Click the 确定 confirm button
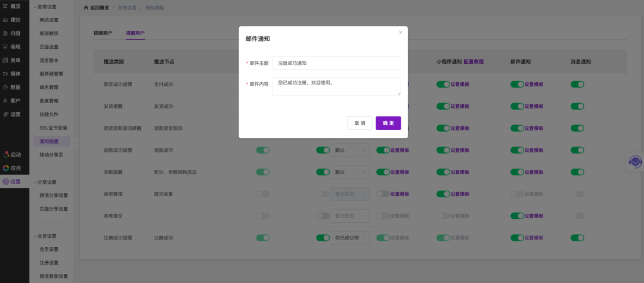This screenshot has height=283, width=644. (388, 123)
